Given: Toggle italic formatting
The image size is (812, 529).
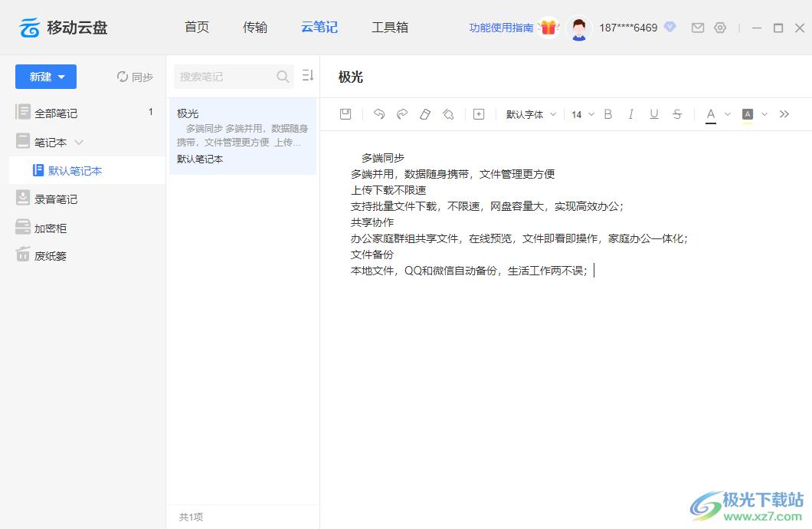Looking at the screenshot, I should 631,114.
